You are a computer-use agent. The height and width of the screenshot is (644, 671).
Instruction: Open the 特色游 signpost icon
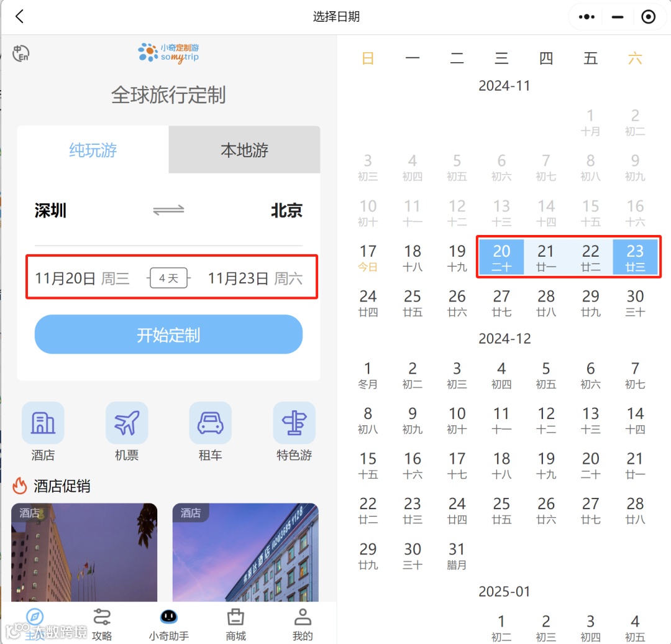pos(294,423)
